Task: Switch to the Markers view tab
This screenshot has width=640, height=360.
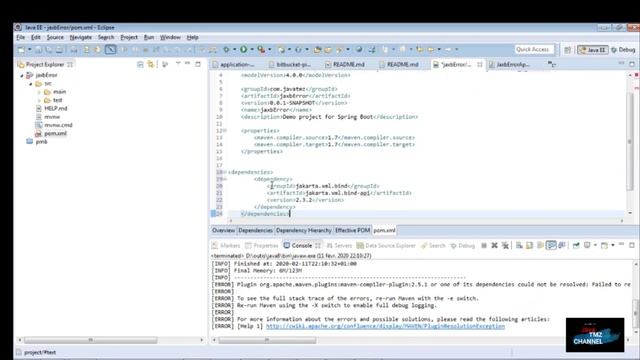Action: click(x=226, y=246)
